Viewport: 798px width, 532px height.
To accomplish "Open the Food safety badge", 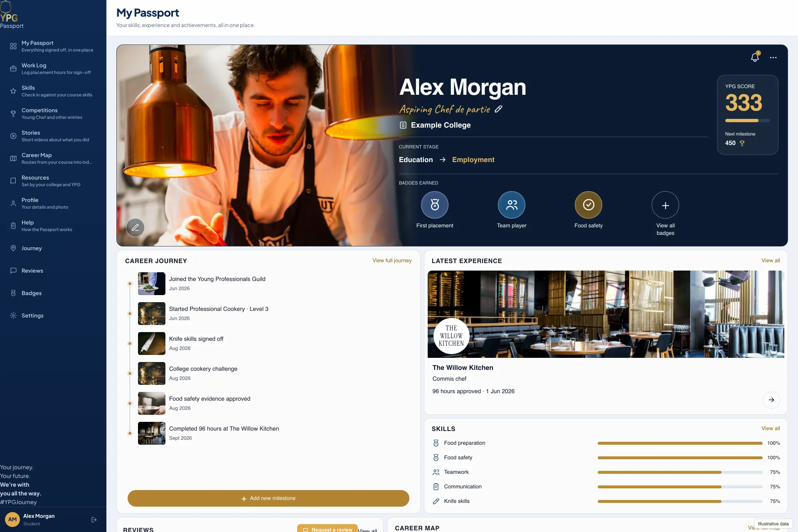I will tap(589, 205).
